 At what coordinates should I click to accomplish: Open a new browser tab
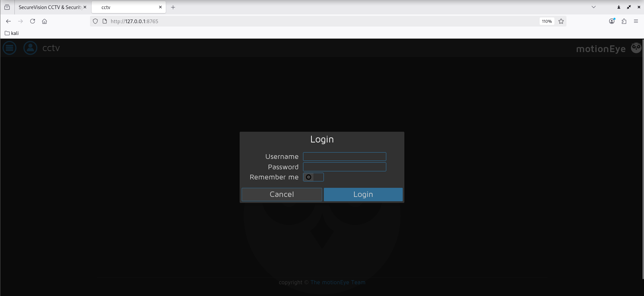[x=173, y=7]
